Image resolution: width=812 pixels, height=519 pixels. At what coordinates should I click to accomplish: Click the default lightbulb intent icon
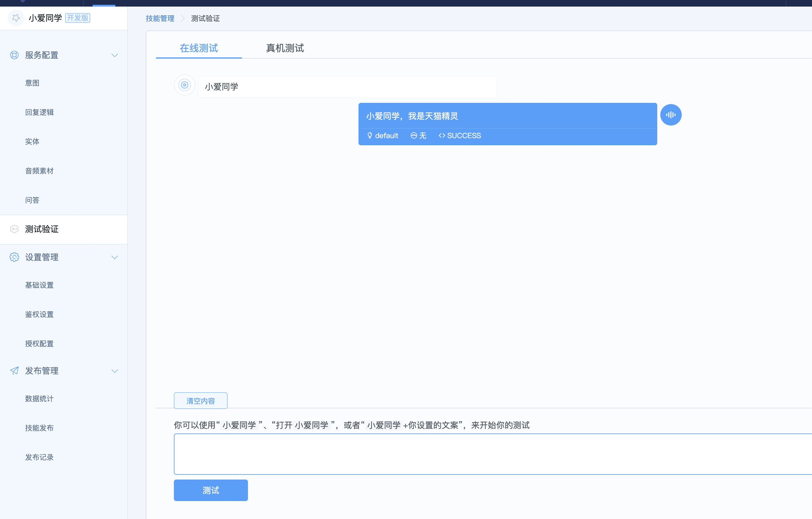pos(370,136)
